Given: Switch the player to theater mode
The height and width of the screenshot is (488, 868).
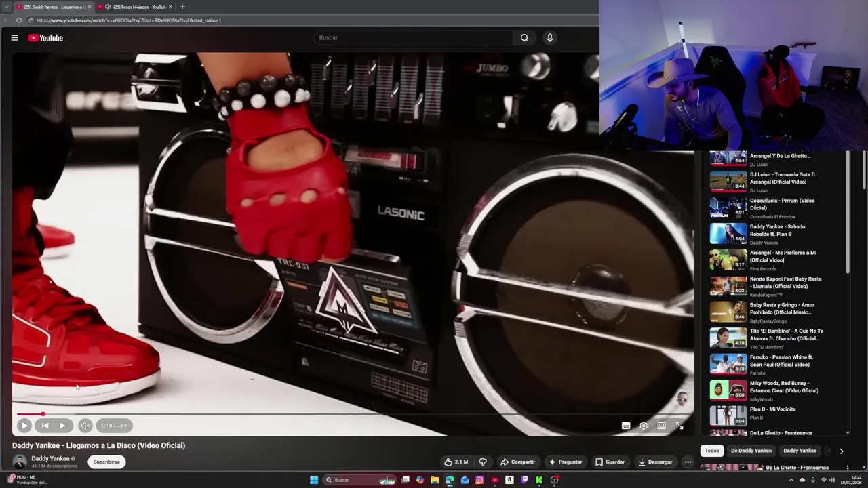Looking at the screenshot, I should [661, 426].
